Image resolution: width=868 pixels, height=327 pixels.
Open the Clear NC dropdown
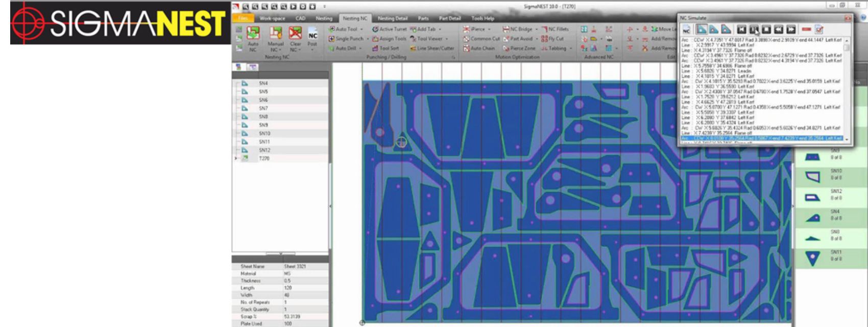point(295,50)
